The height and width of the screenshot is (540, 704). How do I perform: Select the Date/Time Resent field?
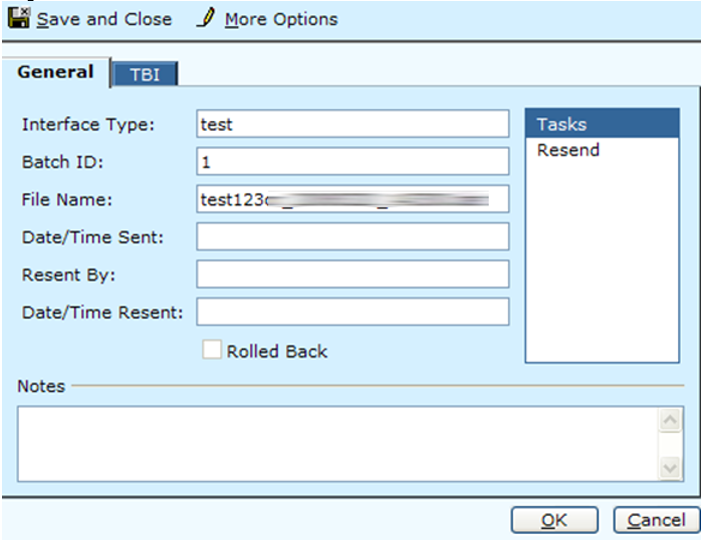coord(353,312)
